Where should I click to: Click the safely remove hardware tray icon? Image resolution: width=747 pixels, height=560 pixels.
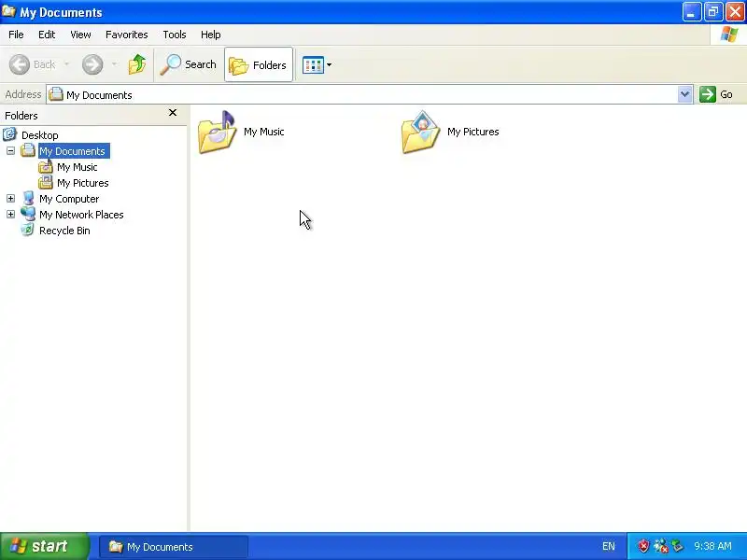click(x=677, y=546)
